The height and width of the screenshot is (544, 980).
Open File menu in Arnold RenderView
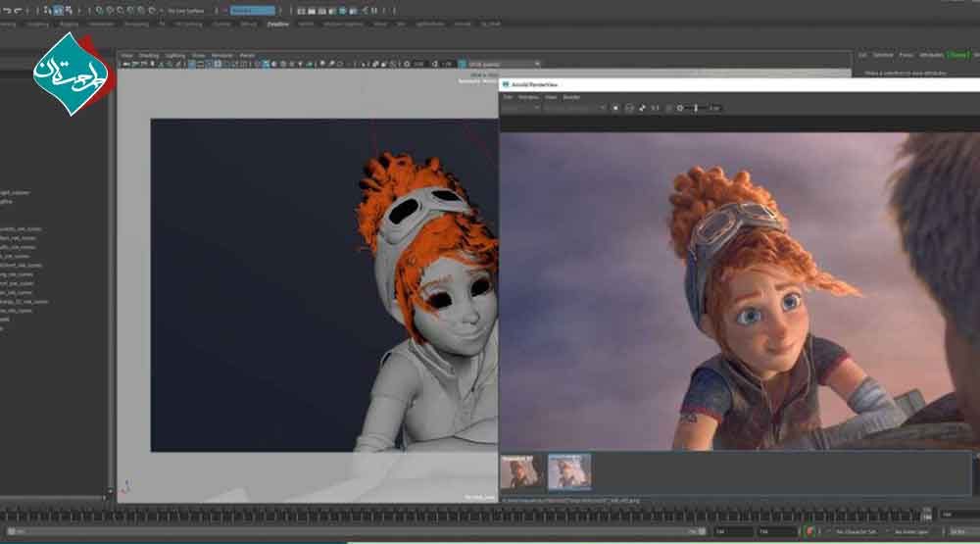point(508,97)
